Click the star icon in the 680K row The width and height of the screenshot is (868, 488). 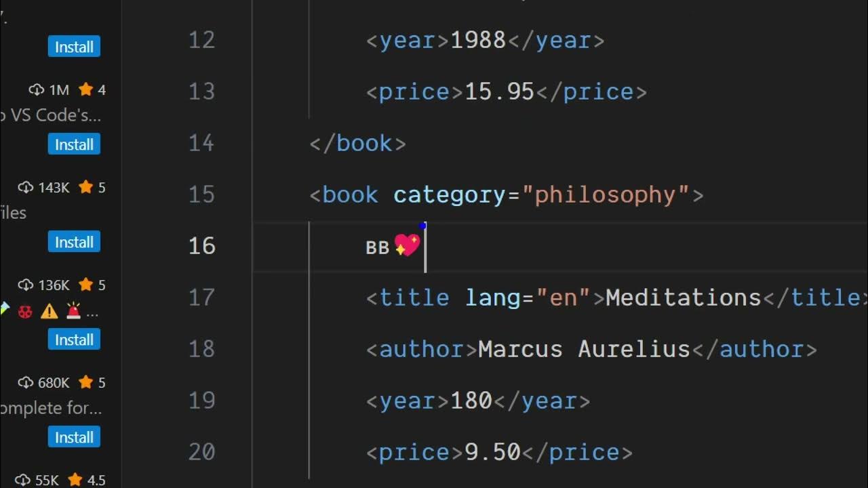click(x=85, y=382)
